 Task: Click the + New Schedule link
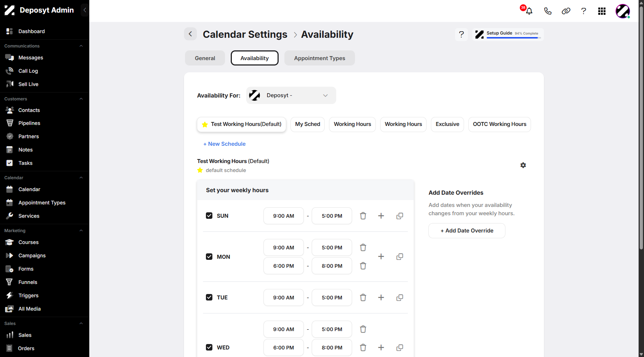[225, 144]
